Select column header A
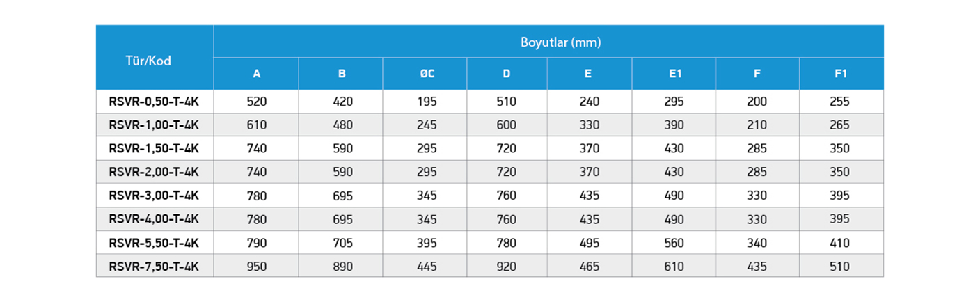Screen dimensions: 980x302 click(257, 74)
